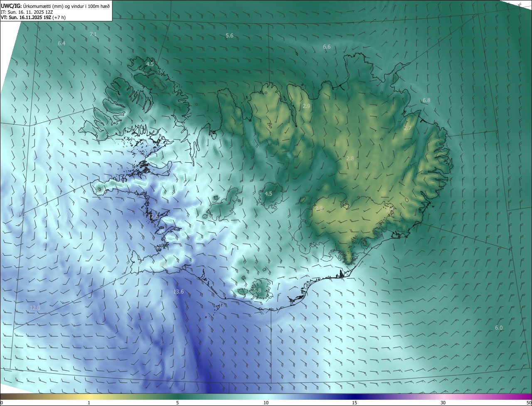Click the 12.0 value label on the map
Image resolution: width=532 pixels, height=406 pixels.
tap(35, 308)
